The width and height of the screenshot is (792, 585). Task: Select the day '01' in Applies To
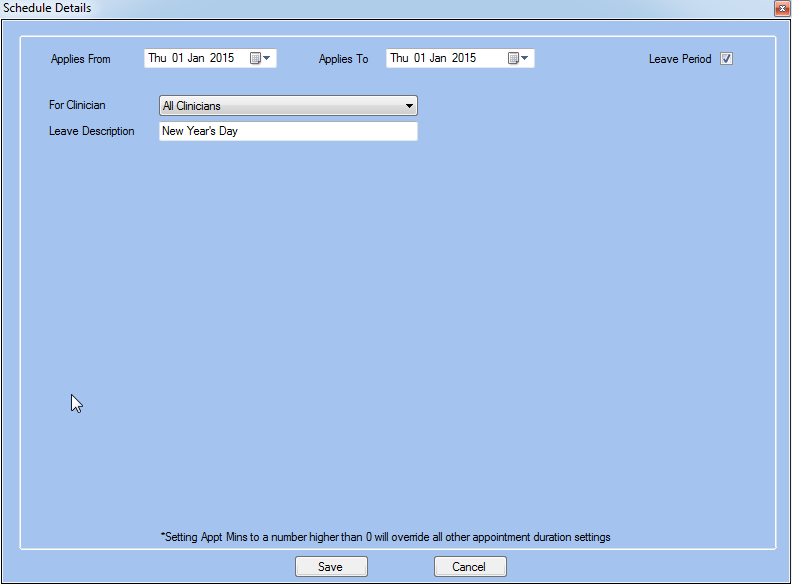pos(420,59)
